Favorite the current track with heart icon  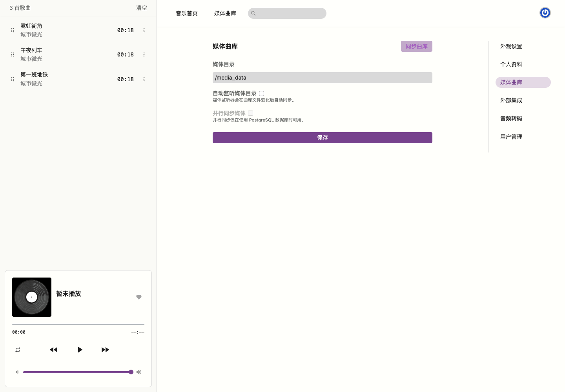pos(139,297)
